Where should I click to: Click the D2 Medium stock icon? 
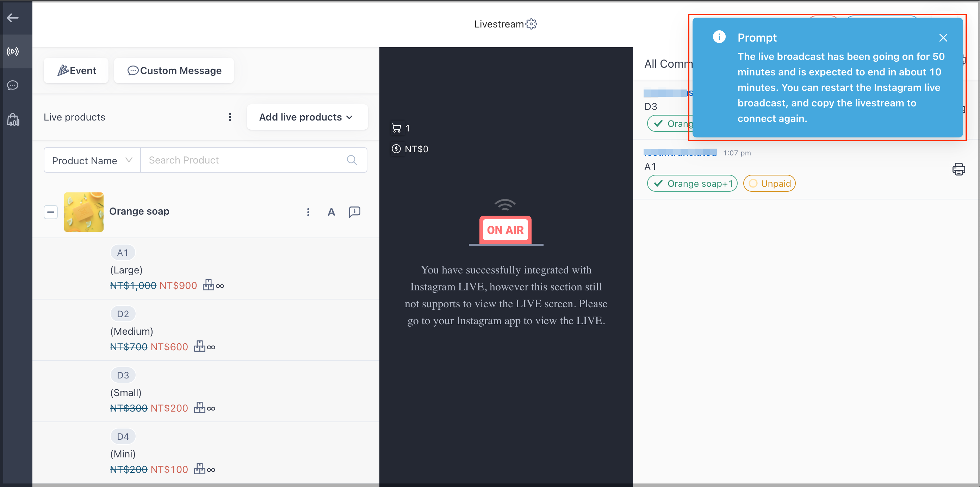[x=200, y=346]
